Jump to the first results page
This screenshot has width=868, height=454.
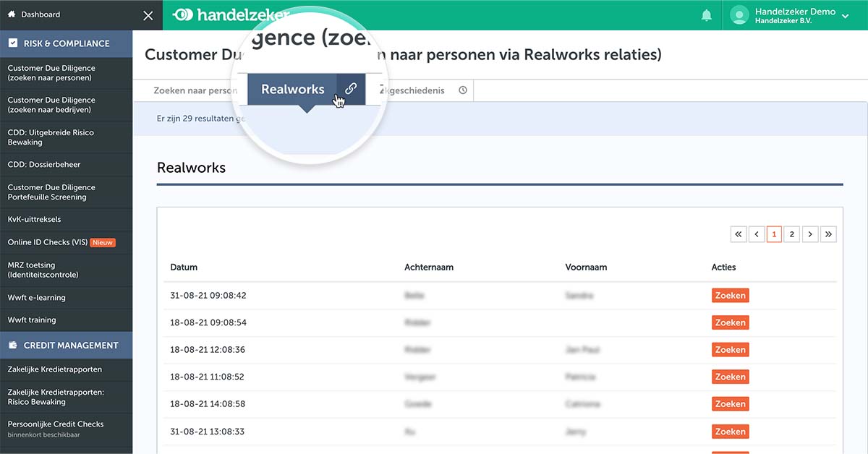click(739, 234)
